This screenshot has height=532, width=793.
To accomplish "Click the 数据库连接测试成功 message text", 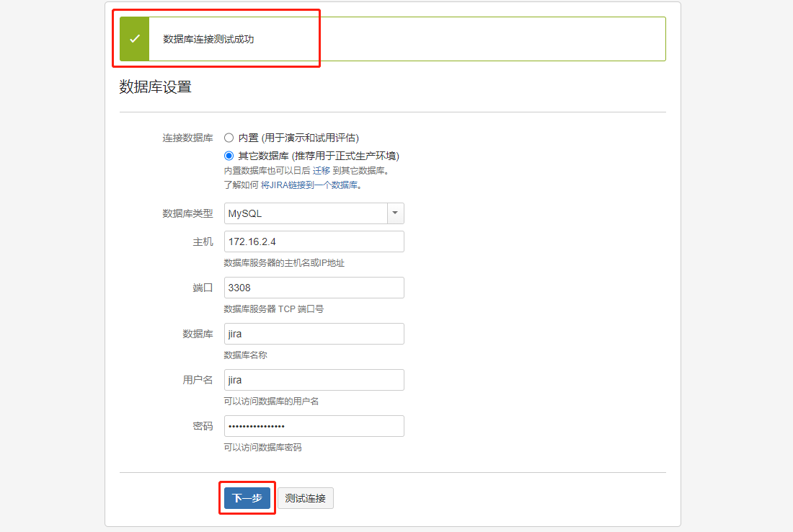I will [x=208, y=39].
